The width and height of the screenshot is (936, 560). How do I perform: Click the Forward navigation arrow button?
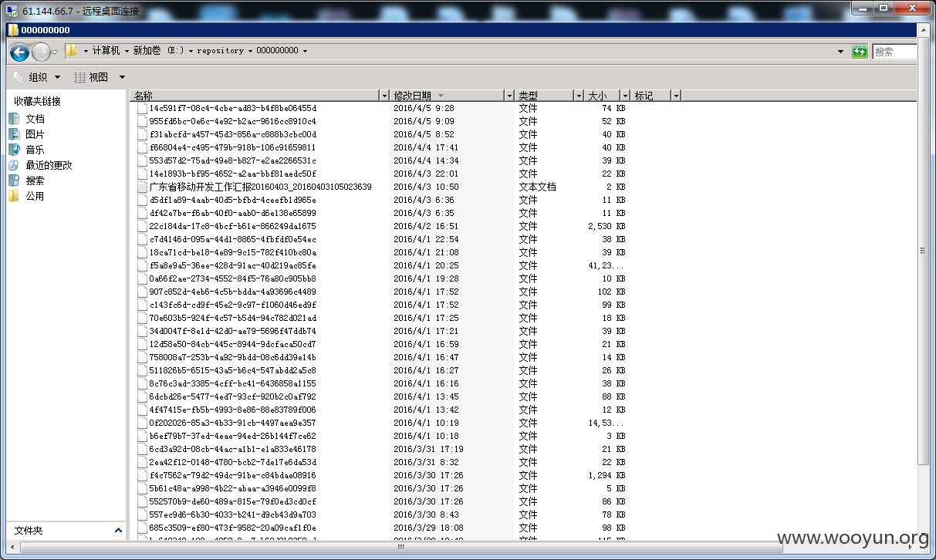[x=41, y=52]
